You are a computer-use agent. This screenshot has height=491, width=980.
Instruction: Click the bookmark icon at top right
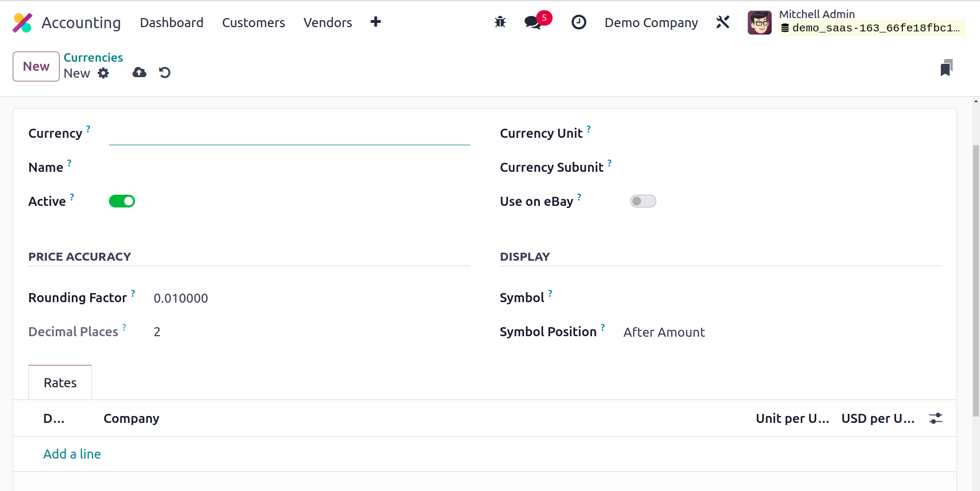pyautogui.click(x=946, y=68)
